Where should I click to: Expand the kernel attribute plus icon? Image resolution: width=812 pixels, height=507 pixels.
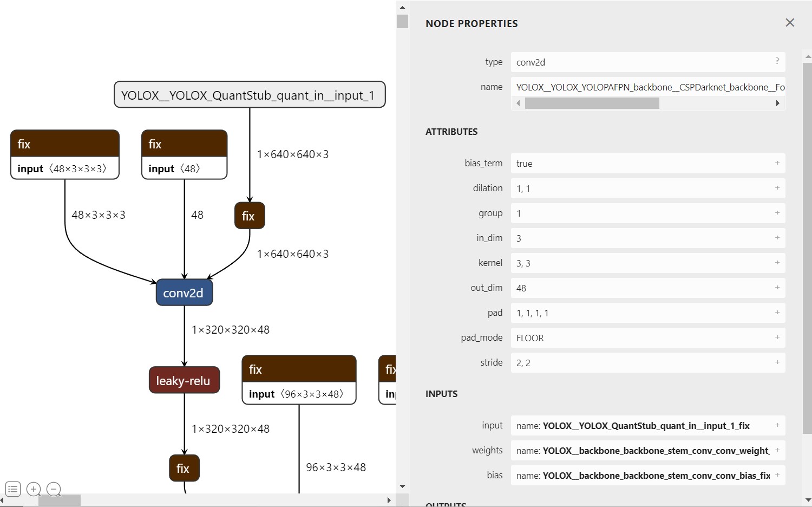click(777, 263)
